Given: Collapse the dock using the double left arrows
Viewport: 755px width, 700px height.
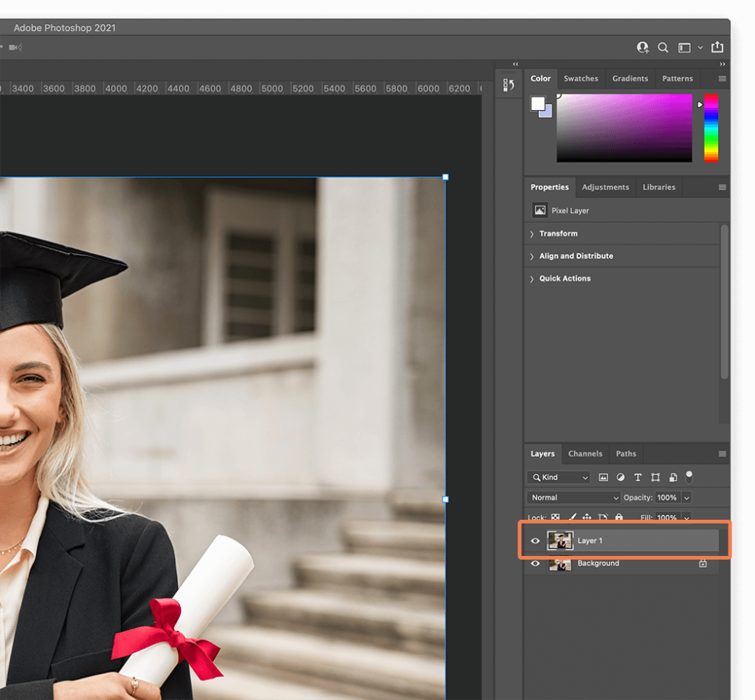Looking at the screenshot, I should (516, 64).
